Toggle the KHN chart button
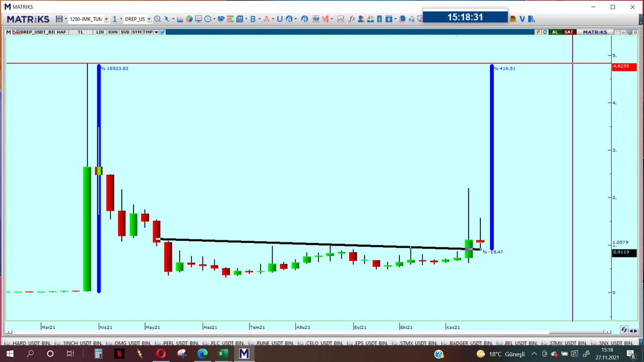This screenshot has width=644, height=362. click(113, 32)
